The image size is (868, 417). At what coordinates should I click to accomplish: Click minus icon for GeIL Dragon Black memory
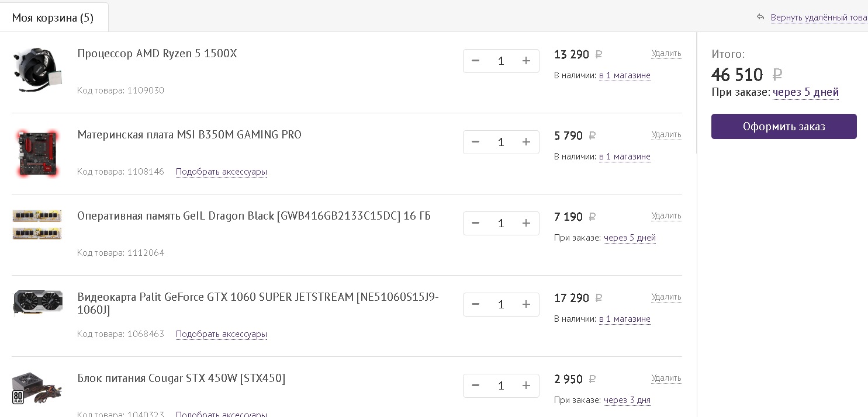[475, 223]
